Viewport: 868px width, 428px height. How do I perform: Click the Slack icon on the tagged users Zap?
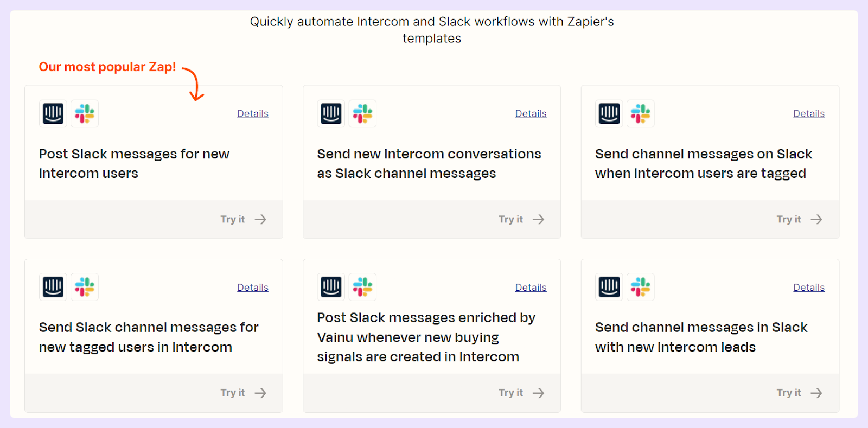[x=640, y=113]
